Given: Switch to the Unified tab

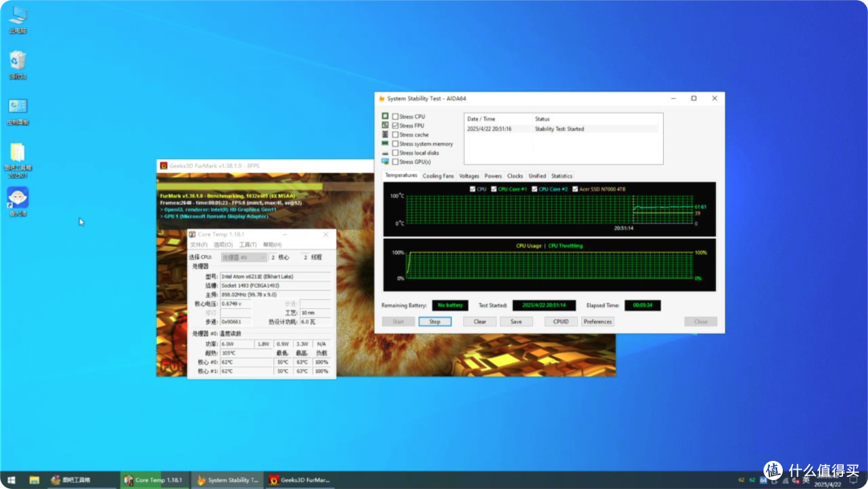Looking at the screenshot, I should click(x=537, y=176).
